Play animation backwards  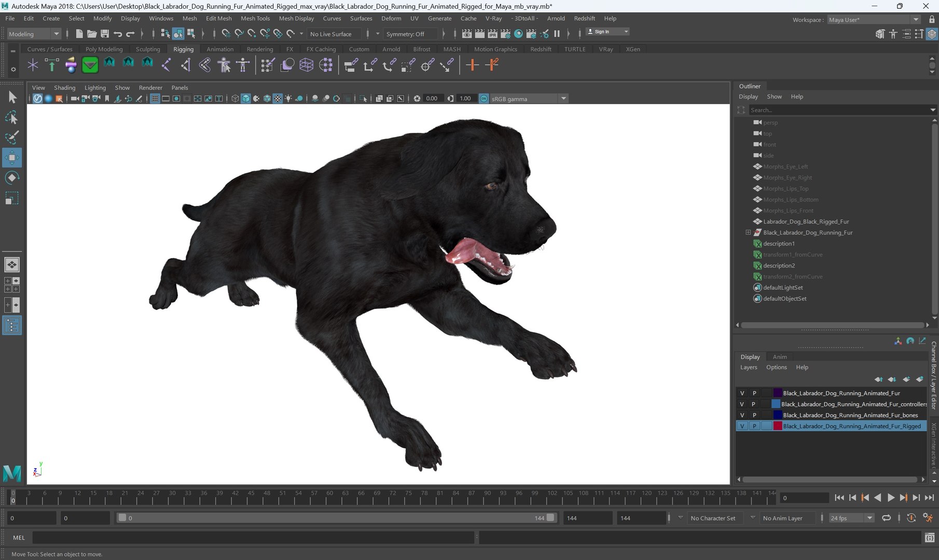(878, 497)
